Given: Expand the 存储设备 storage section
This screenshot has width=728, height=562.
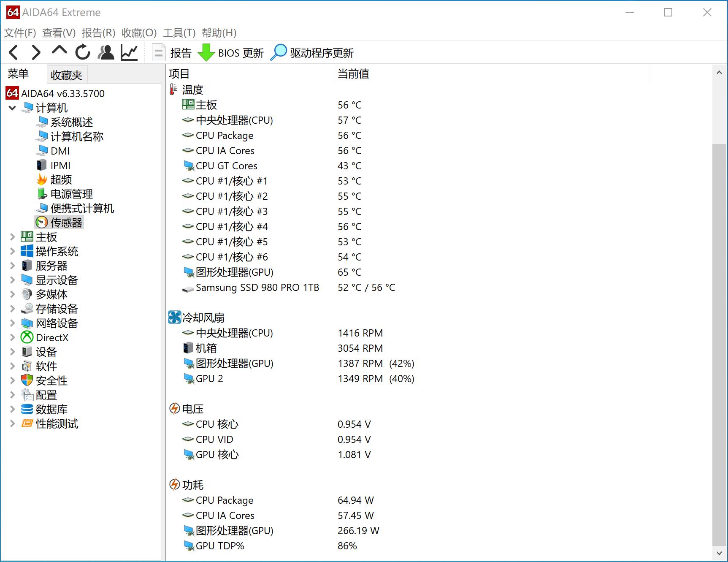Looking at the screenshot, I should coord(12,309).
